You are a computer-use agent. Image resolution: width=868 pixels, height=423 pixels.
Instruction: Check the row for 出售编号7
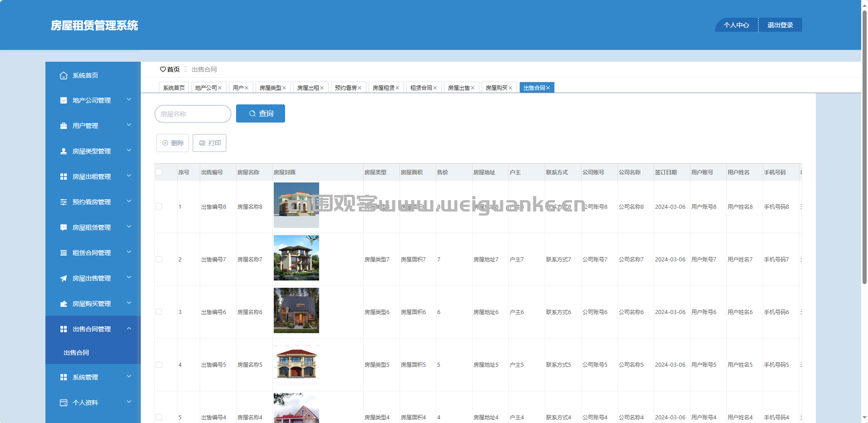159,259
